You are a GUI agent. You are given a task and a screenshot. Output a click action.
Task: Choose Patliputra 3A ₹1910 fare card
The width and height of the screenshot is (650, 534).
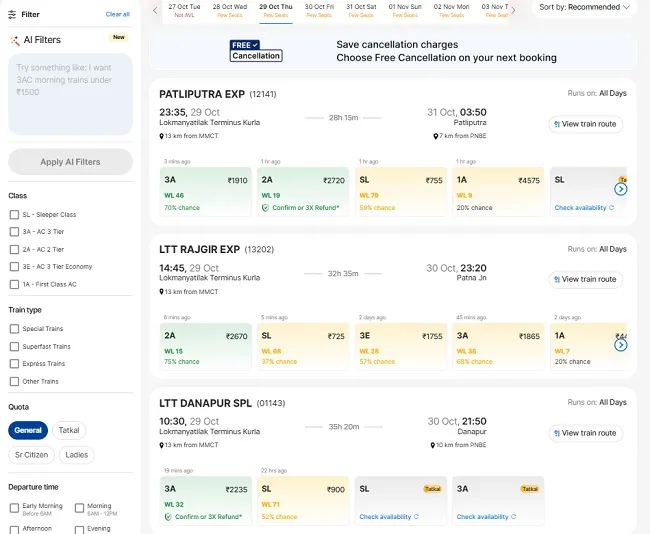(x=206, y=192)
